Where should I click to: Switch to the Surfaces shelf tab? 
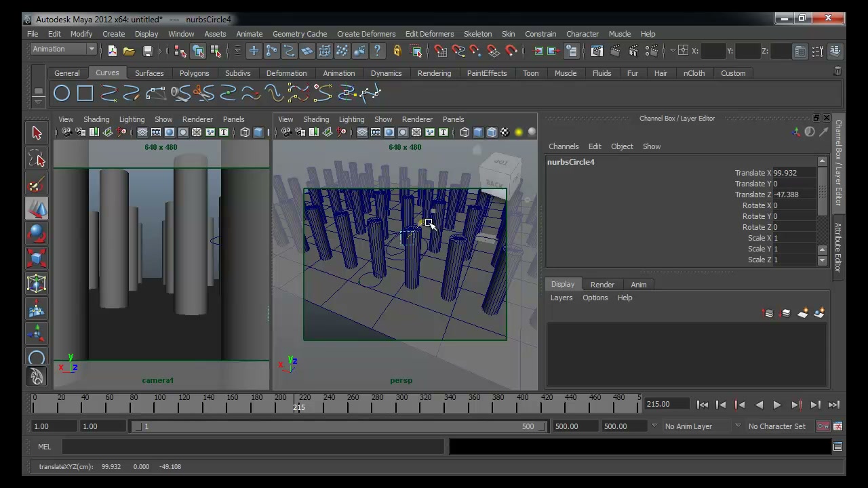[149, 73]
